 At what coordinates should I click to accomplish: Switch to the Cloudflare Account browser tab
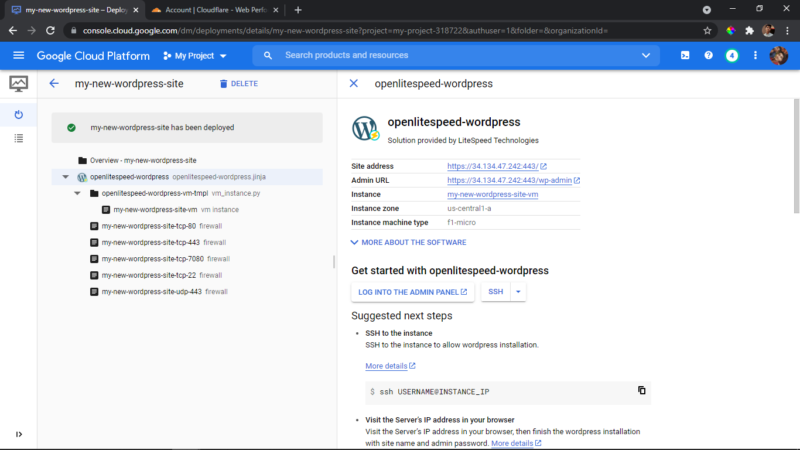[x=214, y=10]
